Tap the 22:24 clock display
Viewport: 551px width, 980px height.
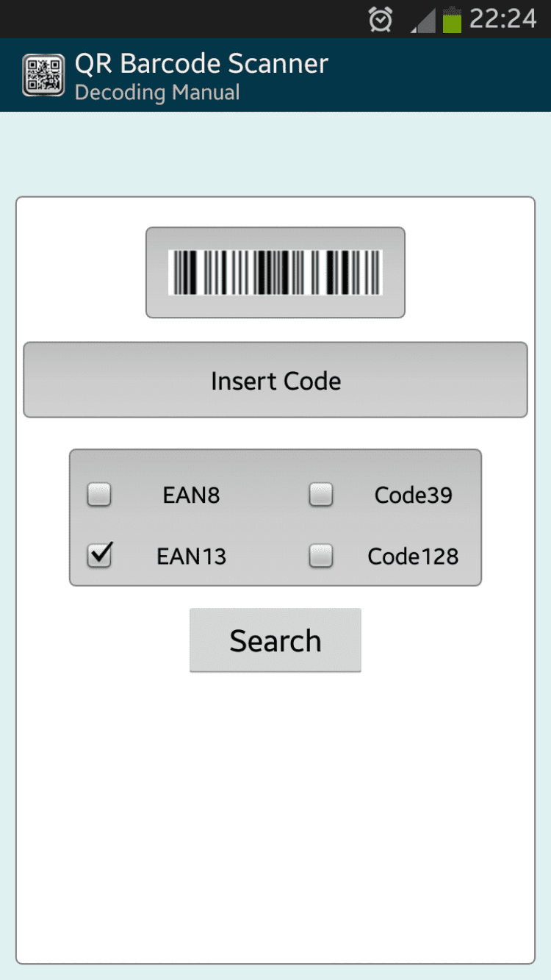(503, 19)
